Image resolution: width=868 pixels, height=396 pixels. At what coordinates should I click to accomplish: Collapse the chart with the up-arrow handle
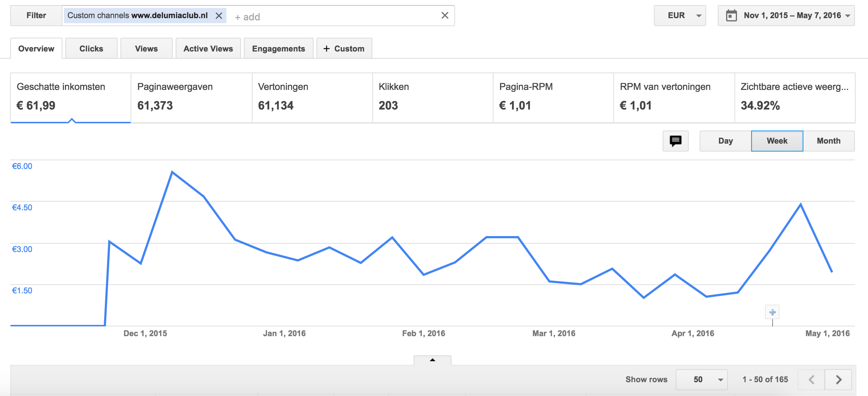(x=433, y=360)
